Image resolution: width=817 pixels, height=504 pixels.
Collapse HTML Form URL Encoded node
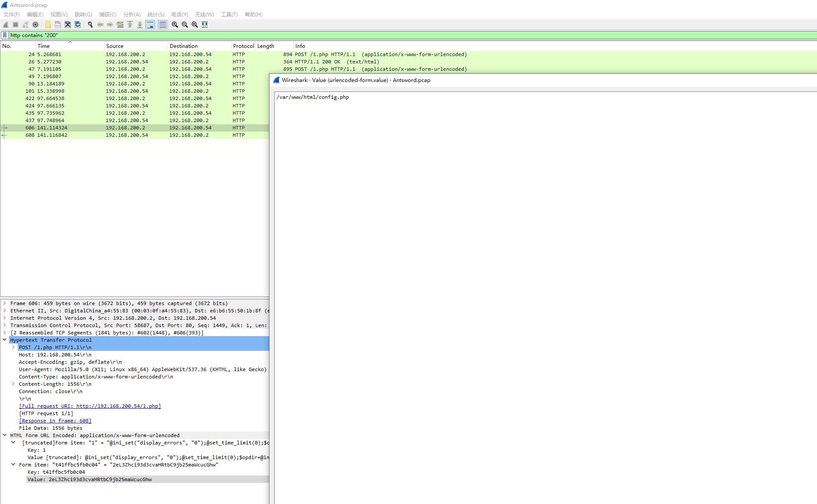5,435
